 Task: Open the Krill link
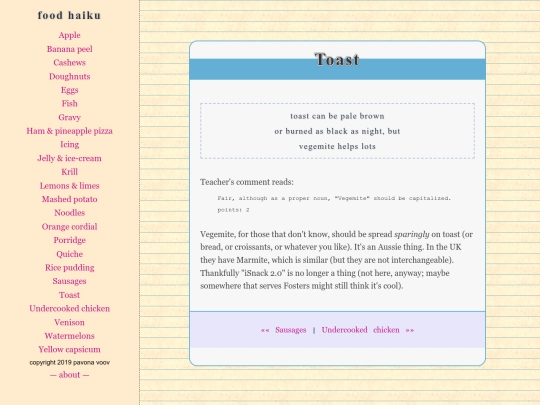[x=70, y=172]
